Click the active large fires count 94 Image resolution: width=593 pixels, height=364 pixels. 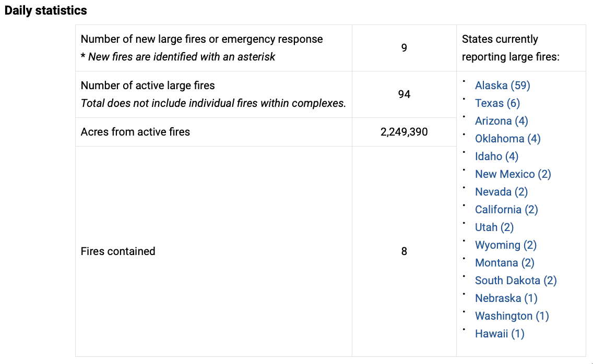tap(404, 94)
